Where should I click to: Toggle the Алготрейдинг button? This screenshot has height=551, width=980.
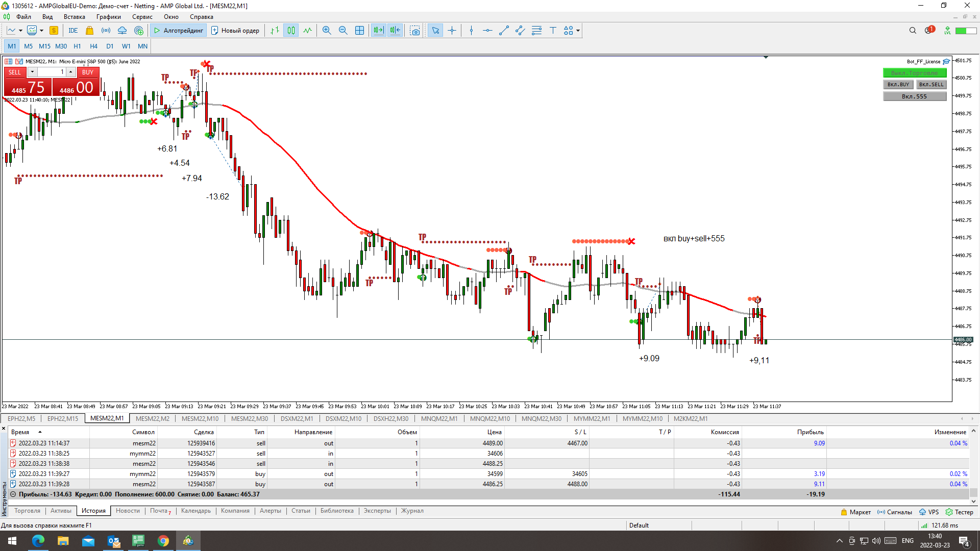click(179, 31)
